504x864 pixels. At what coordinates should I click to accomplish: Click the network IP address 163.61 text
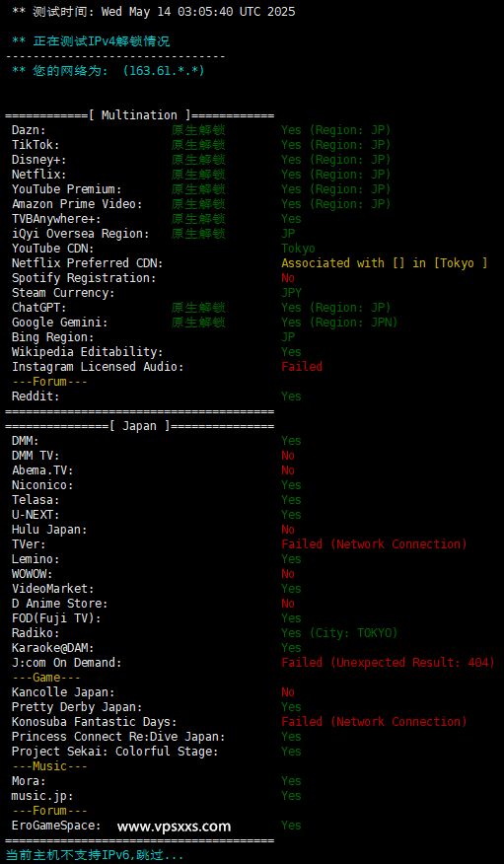pyautogui.click(x=164, y=71)
